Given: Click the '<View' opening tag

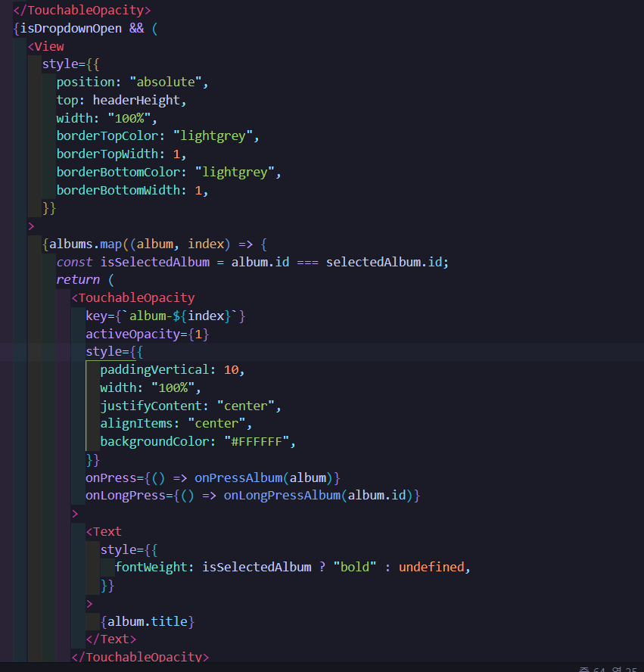Looking at the screenshot, I should pos(46,46).
